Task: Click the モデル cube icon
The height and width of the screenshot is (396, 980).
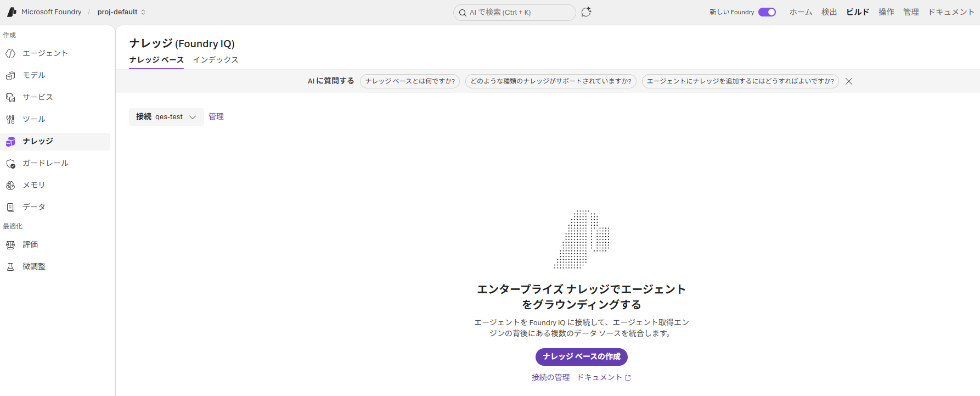Action: [x=10, y=76]
